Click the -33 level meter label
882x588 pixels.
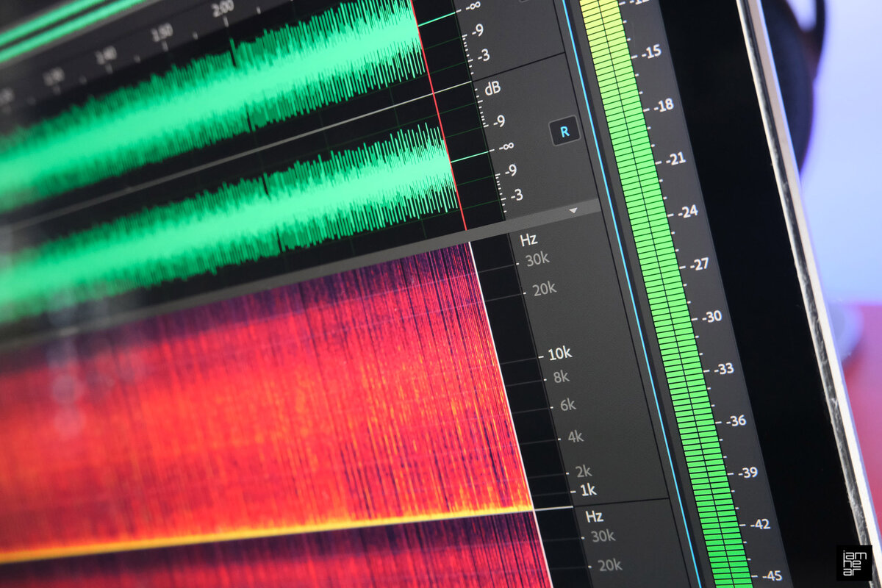pyautogui.click(x=723, y=369)
